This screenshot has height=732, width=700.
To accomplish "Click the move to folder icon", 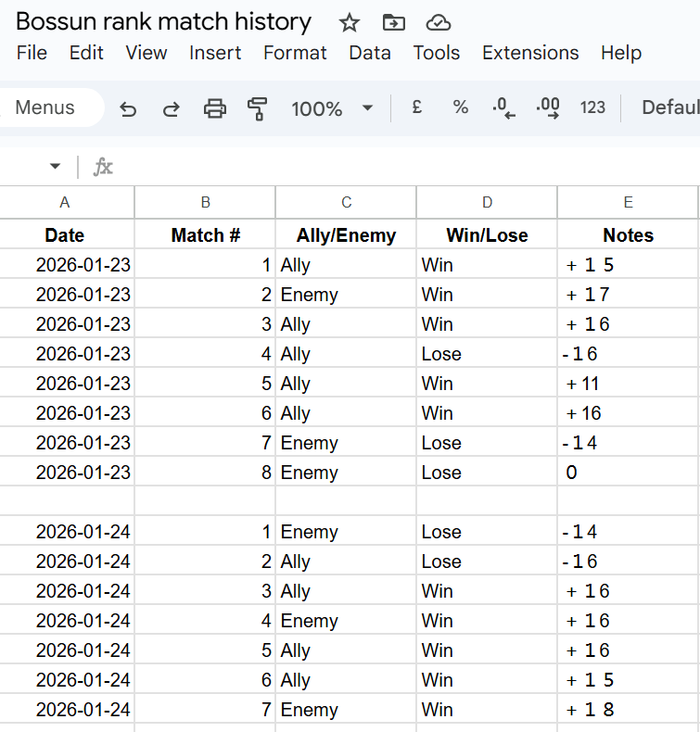I will pyautogui.click(x=394, y=22).
